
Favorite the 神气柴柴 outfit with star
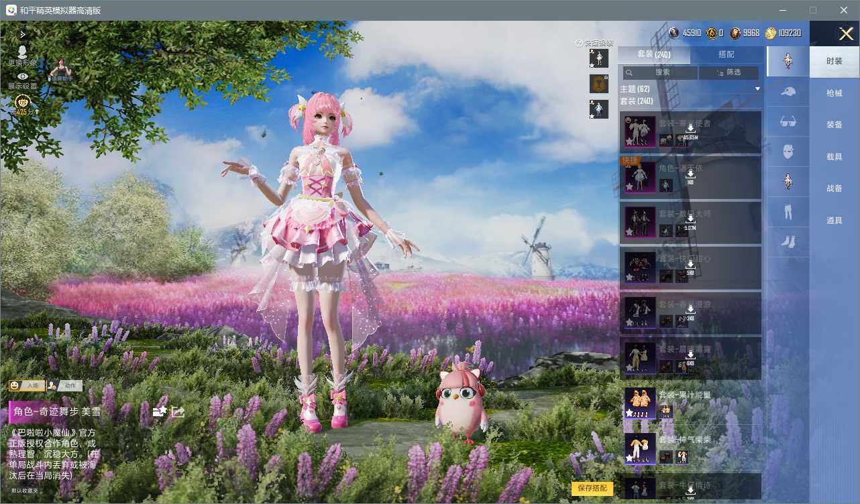629,458
